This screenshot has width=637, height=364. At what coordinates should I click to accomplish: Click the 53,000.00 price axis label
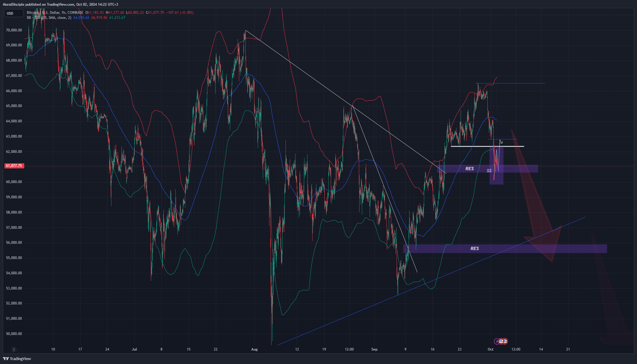[14, 288]
